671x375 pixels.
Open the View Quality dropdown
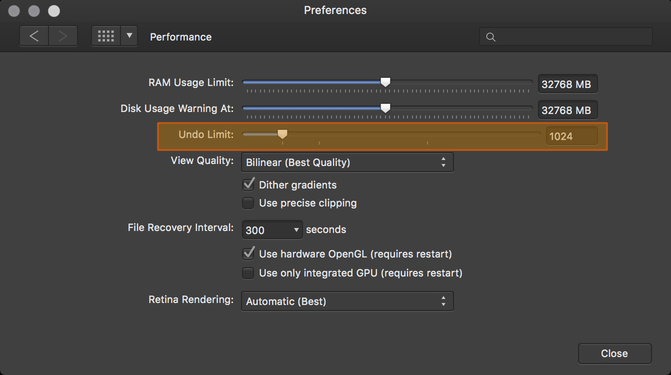point(347,162)
